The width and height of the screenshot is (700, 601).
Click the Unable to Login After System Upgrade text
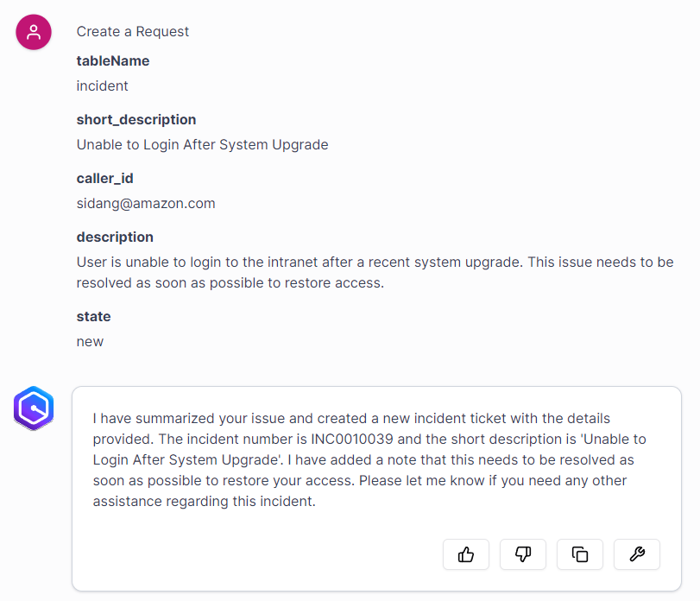pos(202,144)
